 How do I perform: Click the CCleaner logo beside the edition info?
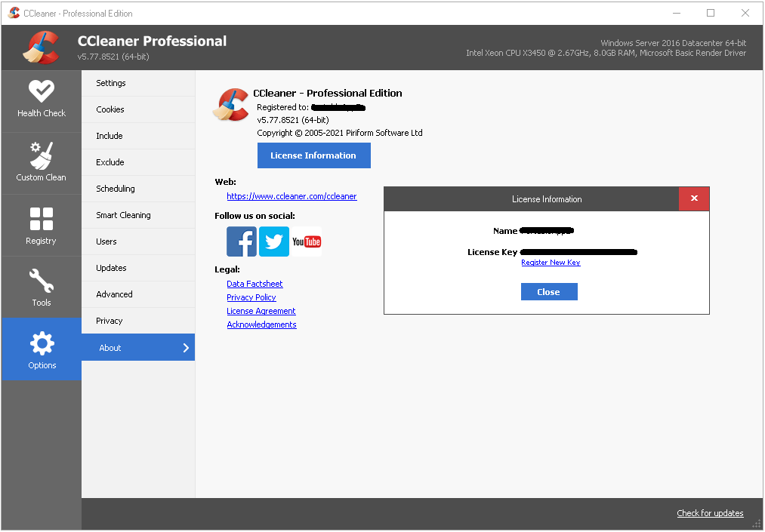pos(230,105)
